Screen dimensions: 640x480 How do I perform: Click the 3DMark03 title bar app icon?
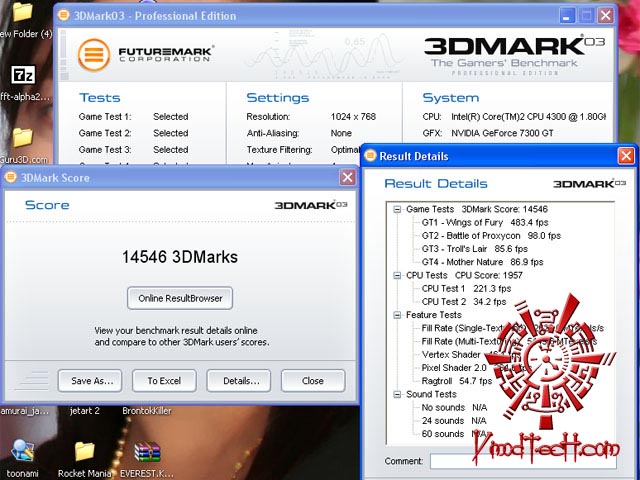tap(63, 15)
